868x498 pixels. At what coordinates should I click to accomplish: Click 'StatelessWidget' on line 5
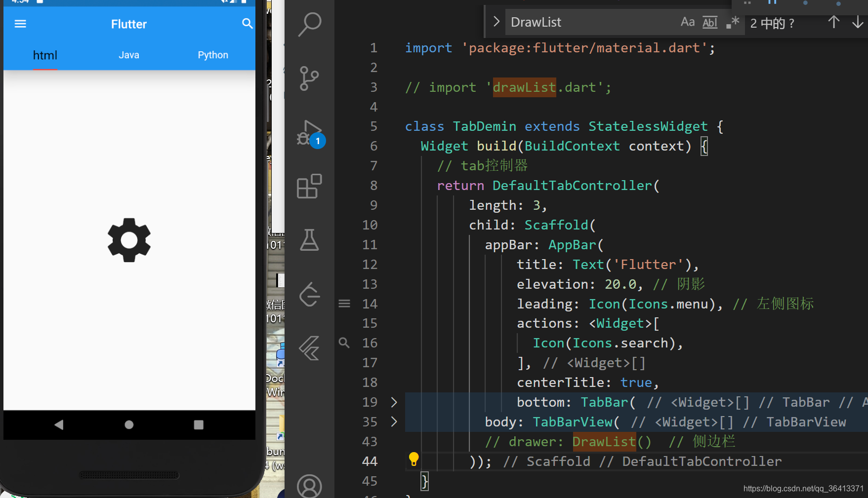tap(648, 126)
